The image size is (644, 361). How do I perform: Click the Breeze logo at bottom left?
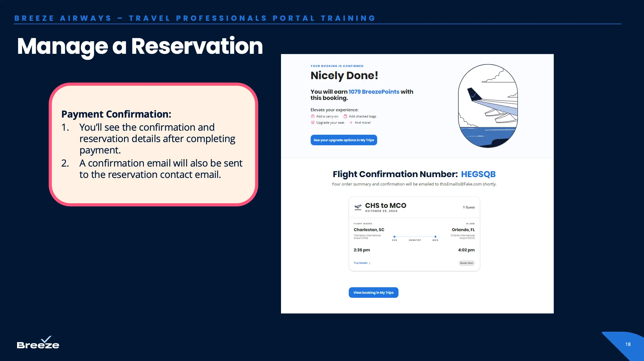click(x=38, y=342)
